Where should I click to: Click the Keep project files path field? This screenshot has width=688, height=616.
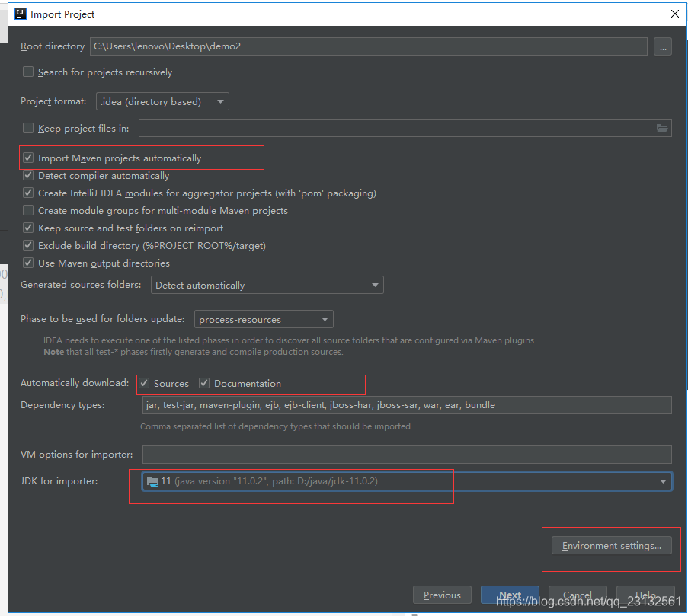[x=405, y=128]
